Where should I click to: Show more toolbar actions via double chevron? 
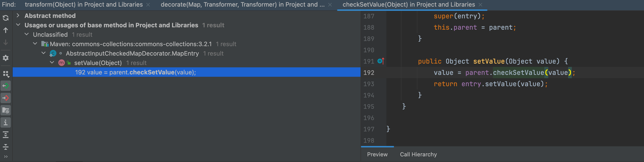coord(6,157)
